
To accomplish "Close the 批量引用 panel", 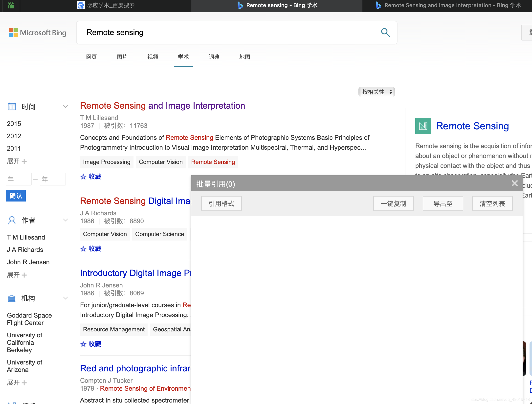I will pyautogui.click(x=514, y=183).
